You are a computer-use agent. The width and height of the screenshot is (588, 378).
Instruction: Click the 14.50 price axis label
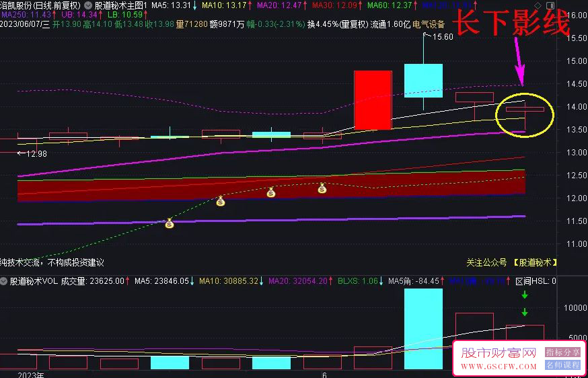coord(577,83)
